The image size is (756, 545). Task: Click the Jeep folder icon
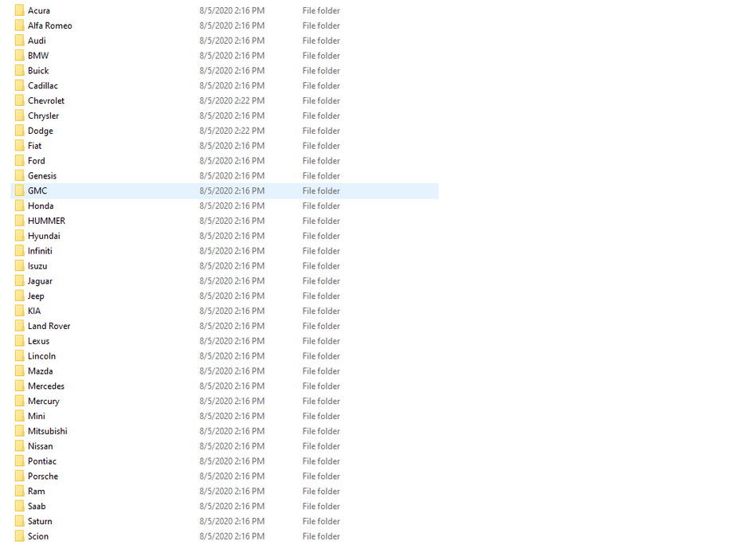tap(19, 295)
